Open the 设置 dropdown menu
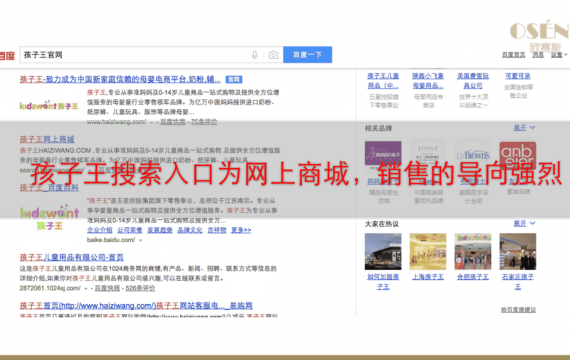 pos(558,55)
